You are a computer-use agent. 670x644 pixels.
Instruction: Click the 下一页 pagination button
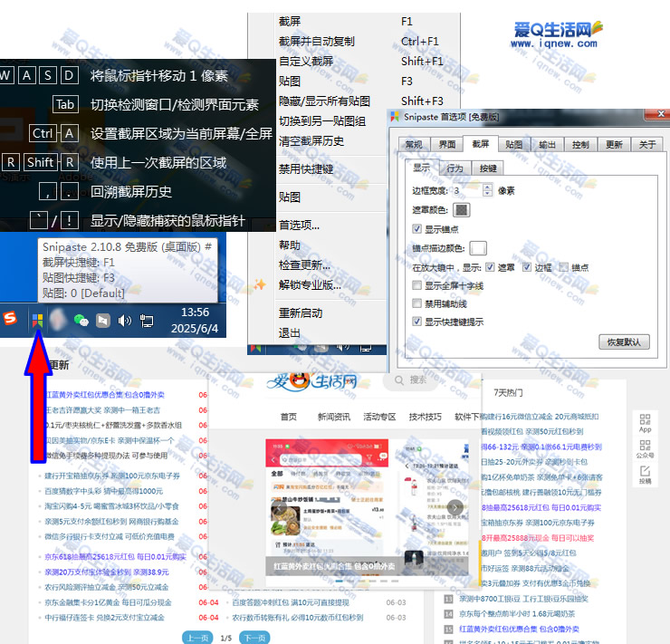(x=254, y=638)
